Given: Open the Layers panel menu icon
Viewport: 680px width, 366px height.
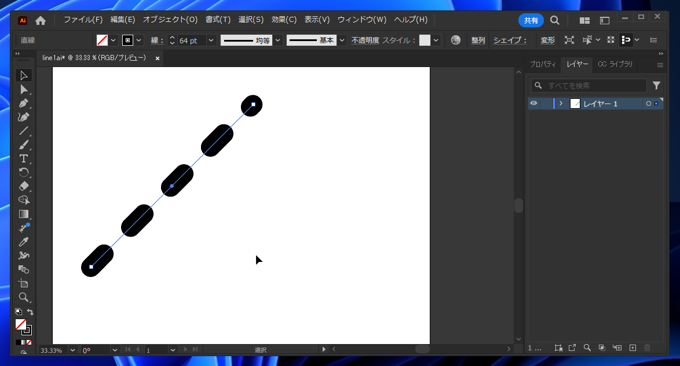Looking at the screenshot, I should [x=660, y=65].
